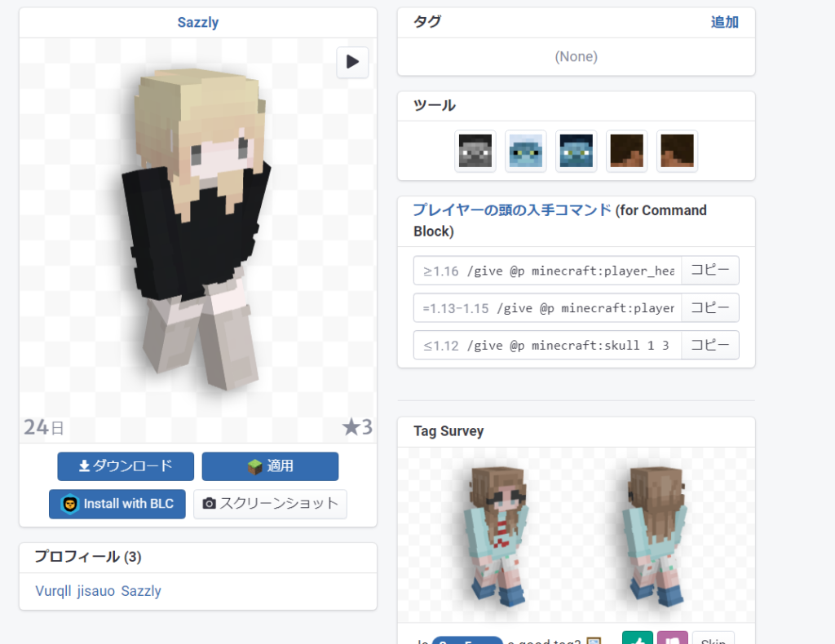
Task: Click the プロフィール (3) heading
Action: [x=88, y=557]
